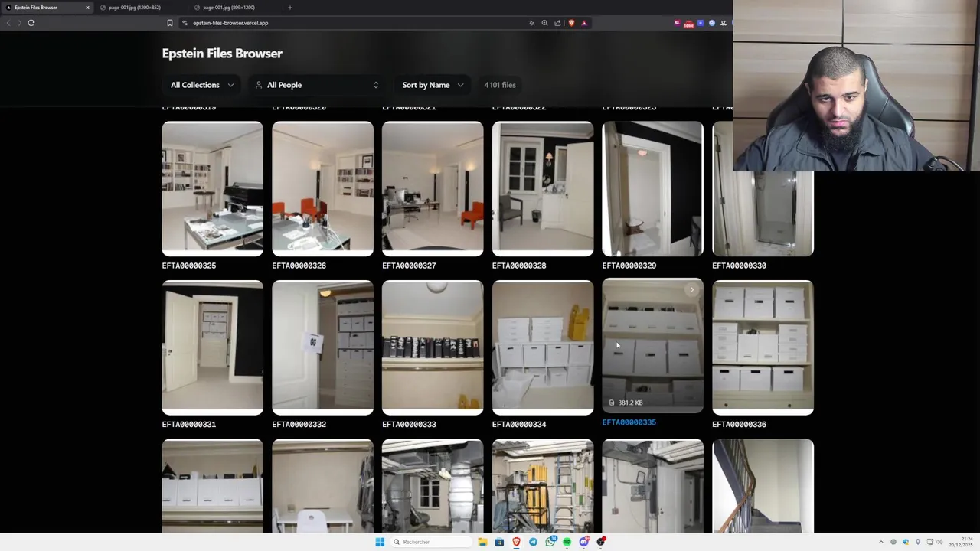Viewport: 980px width, 551px height.
Task: Reload the current page
Action: 31,23
